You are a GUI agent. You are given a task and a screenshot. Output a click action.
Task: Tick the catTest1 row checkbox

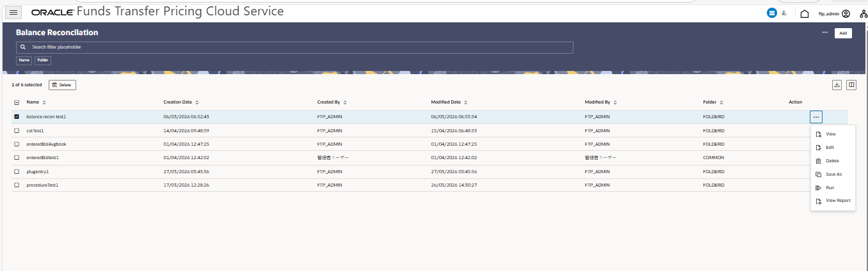pos(17,130)
